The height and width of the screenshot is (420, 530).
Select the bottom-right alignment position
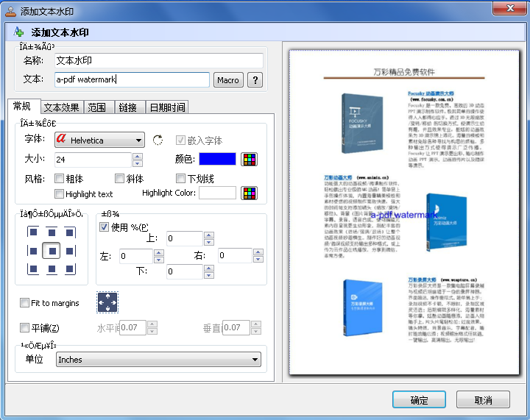point(71,269)
